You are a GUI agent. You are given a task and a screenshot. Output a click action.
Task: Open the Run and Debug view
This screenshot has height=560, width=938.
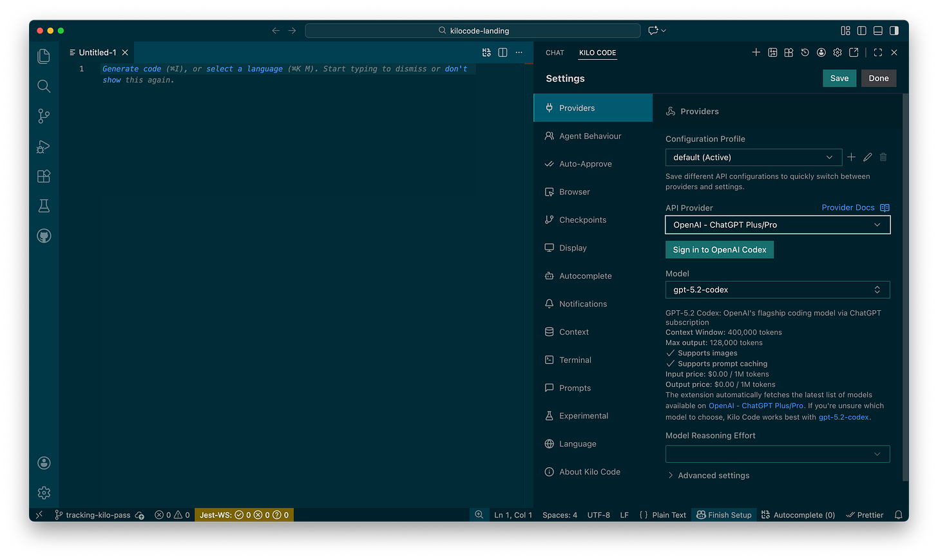(x=44, y=146)
